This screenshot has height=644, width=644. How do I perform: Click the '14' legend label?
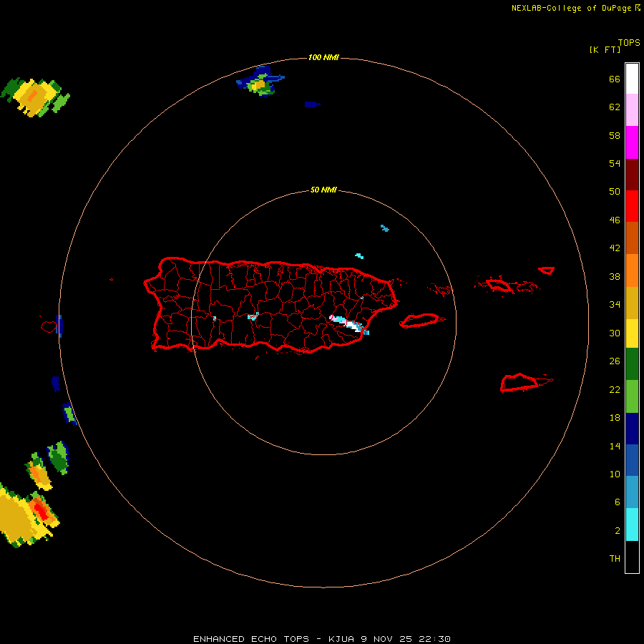coord(615,447)
